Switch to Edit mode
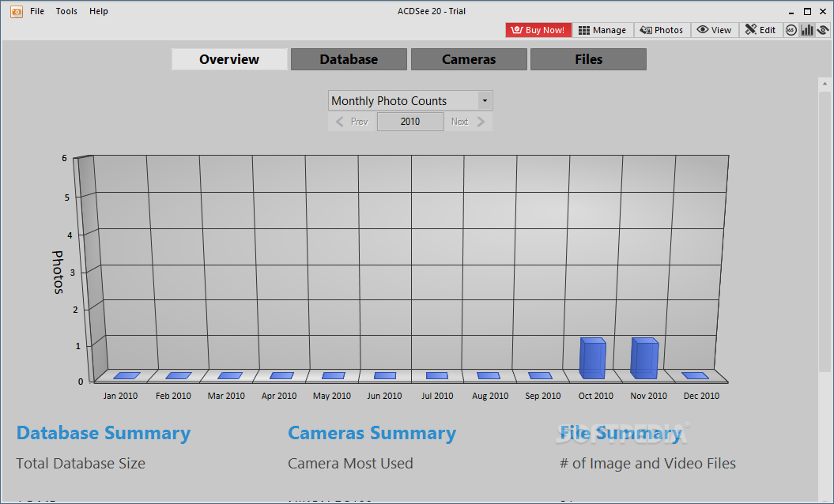This screenshot has height=504, width=834. tap(760, 30)
